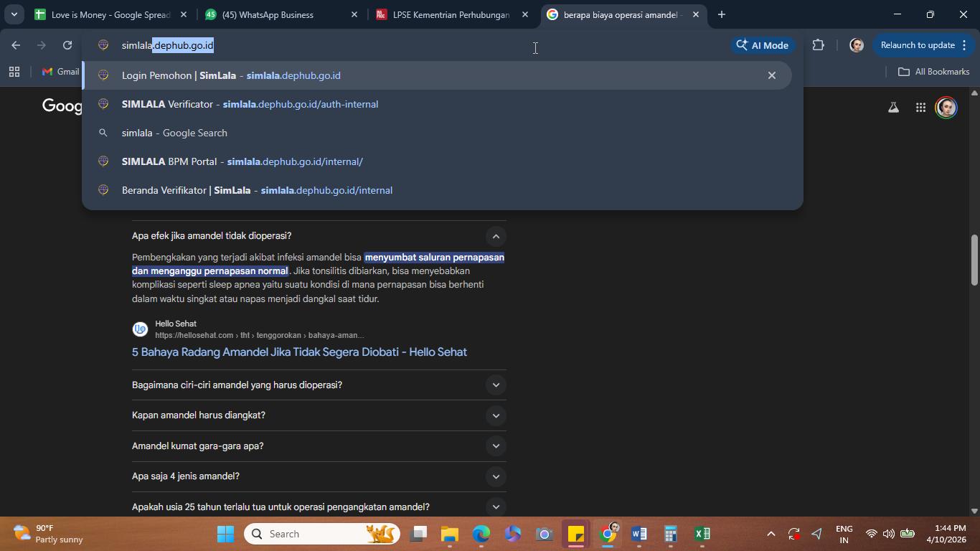
Task: Switch to WhatsApp Business tab
Action: tap(281, 14)
